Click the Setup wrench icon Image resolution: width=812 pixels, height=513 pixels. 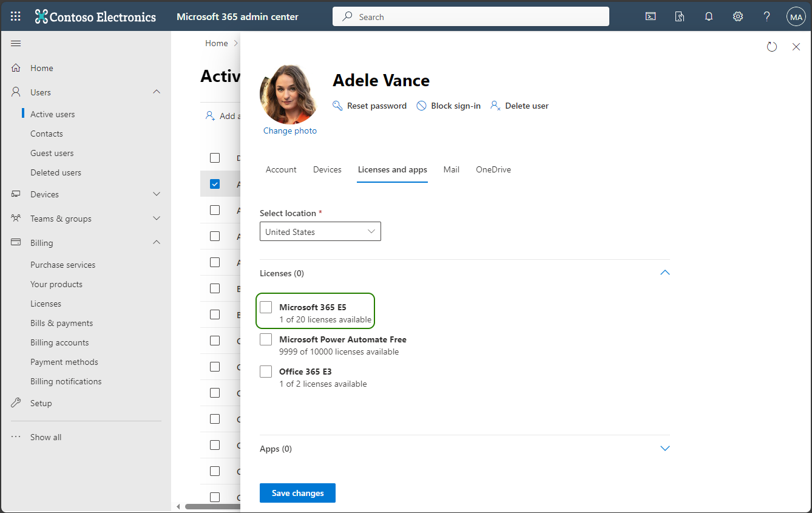16,403
